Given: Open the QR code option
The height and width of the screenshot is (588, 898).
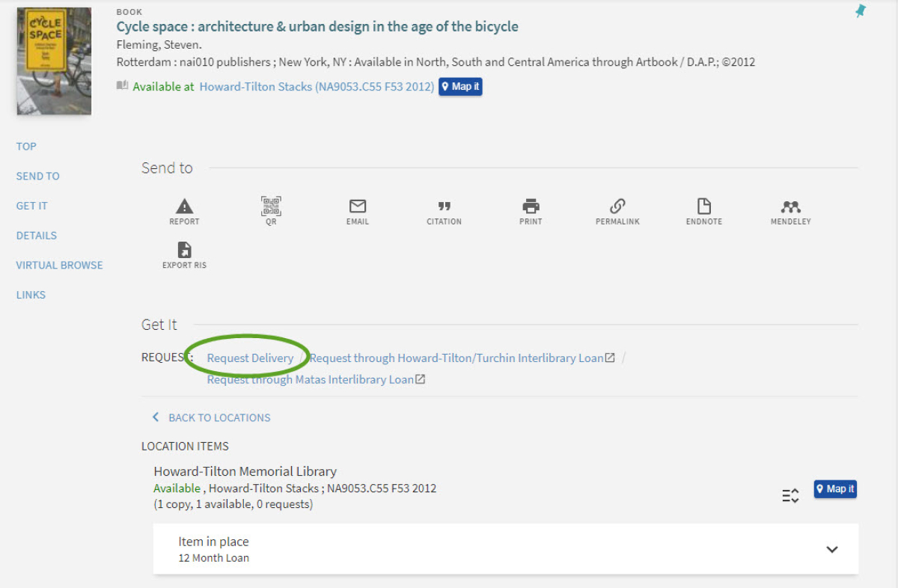Looking at the screenshot, I should point(271,207).
